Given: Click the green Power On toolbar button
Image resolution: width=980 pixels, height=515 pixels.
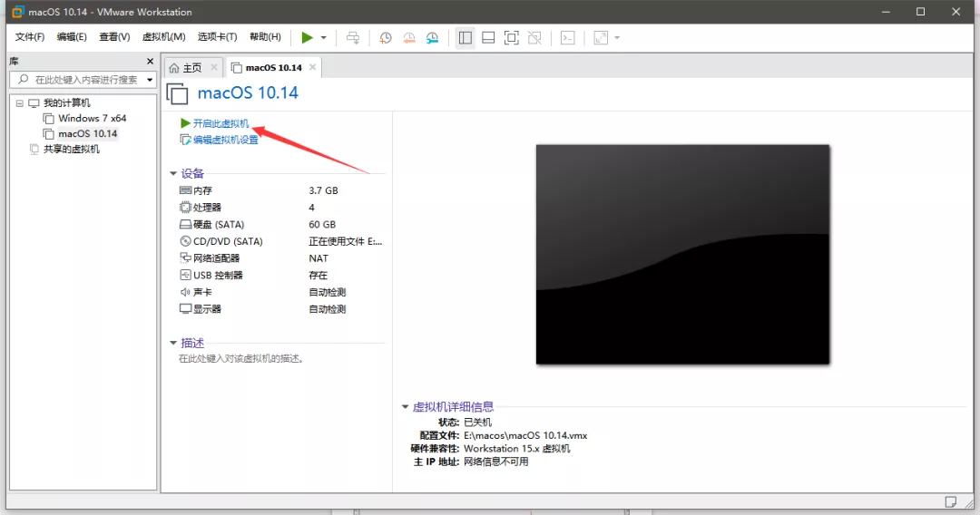Looking at the screenshot, I should tap(307, 37).
